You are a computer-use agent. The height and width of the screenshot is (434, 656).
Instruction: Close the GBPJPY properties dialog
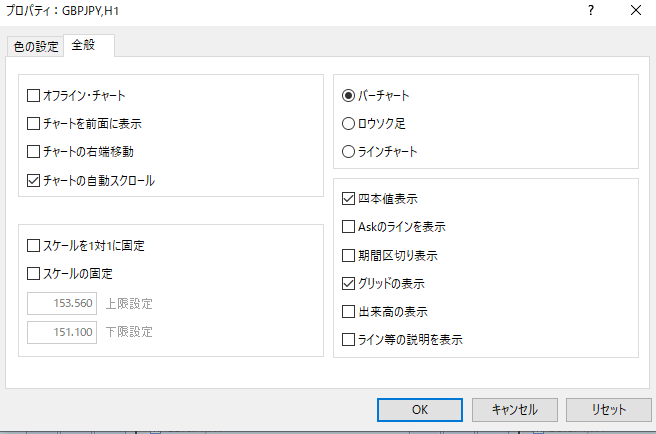click(636, 11)
